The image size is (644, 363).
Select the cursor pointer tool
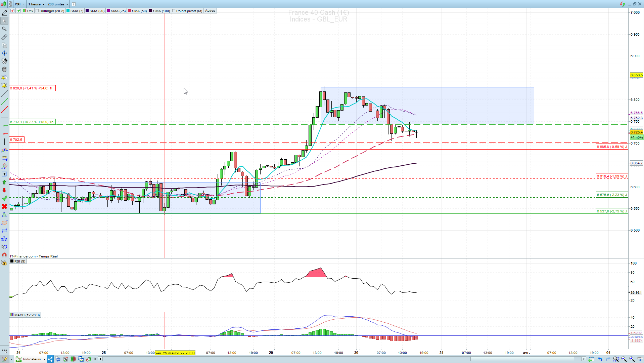point(4,21)
